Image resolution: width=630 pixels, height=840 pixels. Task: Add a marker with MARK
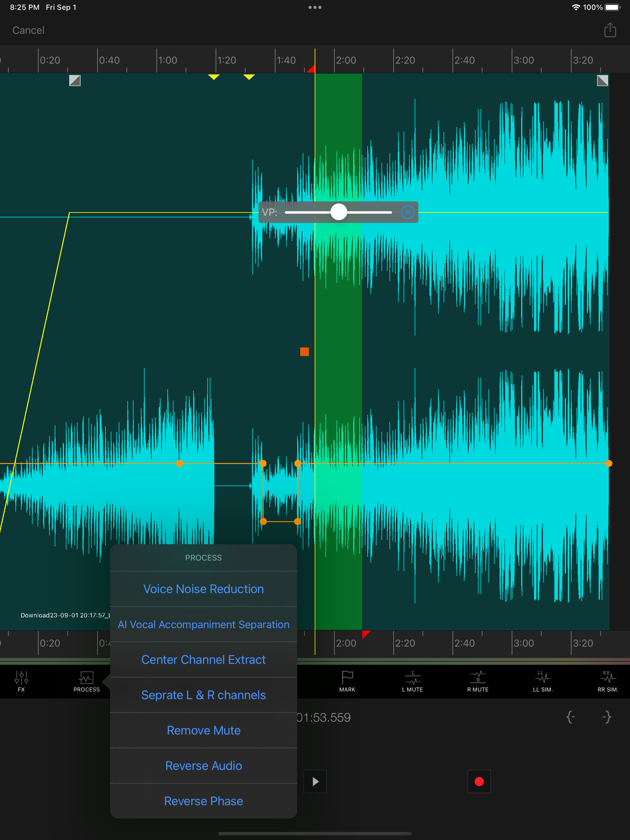(x=347, y=682)
